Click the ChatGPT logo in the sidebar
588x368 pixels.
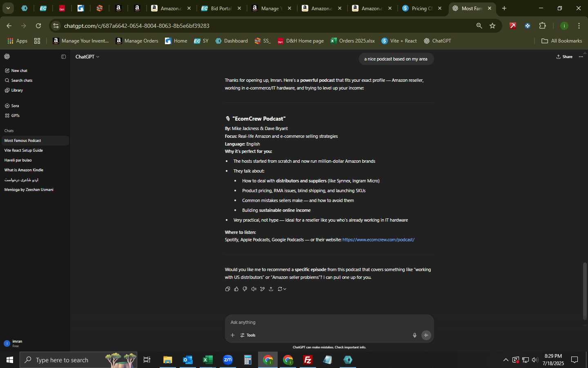tap(7, 56)
